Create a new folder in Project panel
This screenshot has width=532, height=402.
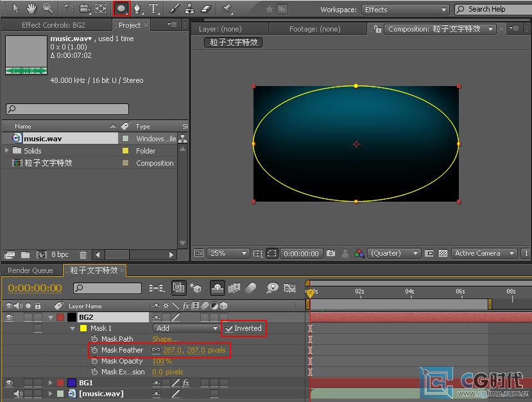26,255
